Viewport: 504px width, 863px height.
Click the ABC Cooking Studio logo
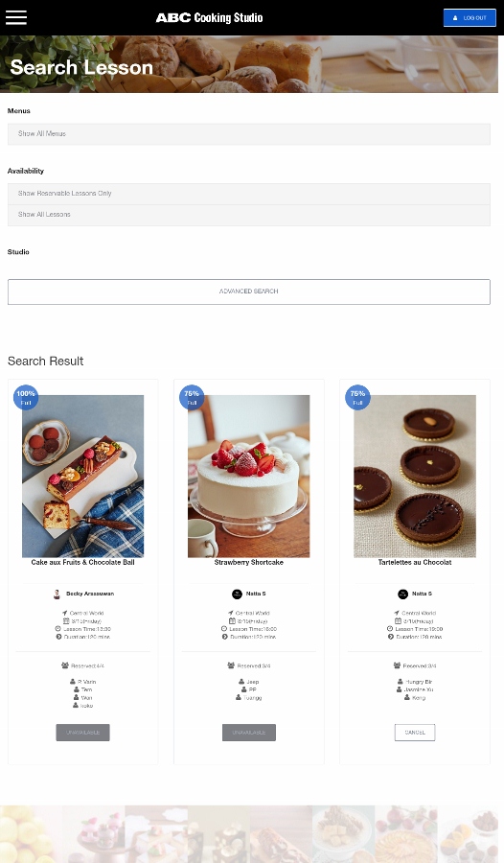point(209,17)
